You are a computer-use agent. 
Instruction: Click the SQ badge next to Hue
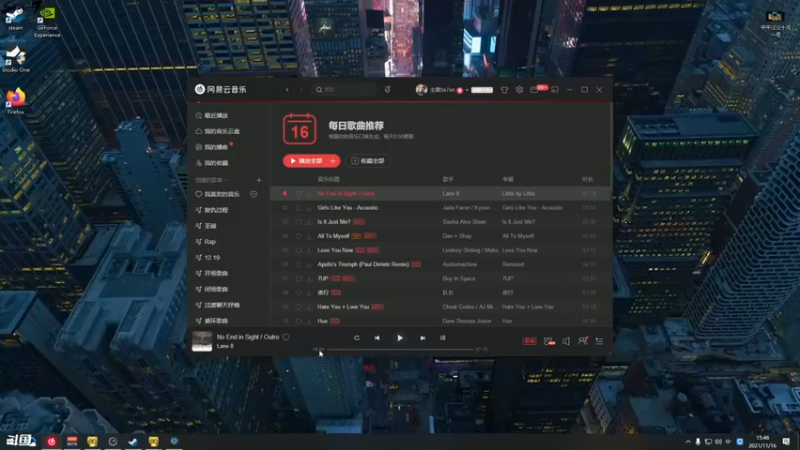tap(335, 321)
